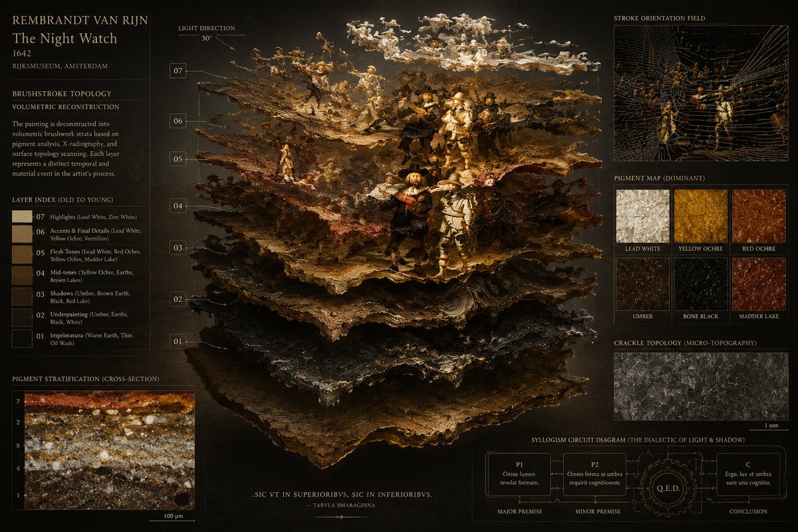Click the year '1642'

23,53
